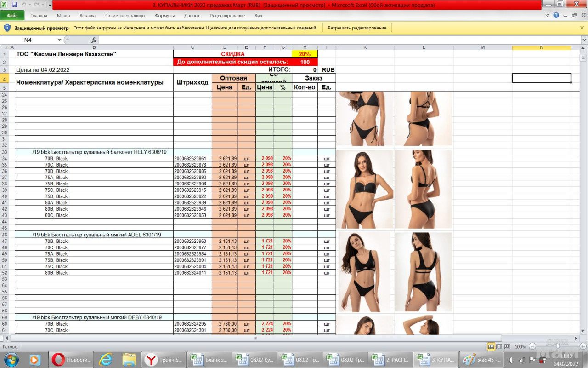Click the Save icon in quick access toolbar

pyautogui.click(x=15, y=5)
